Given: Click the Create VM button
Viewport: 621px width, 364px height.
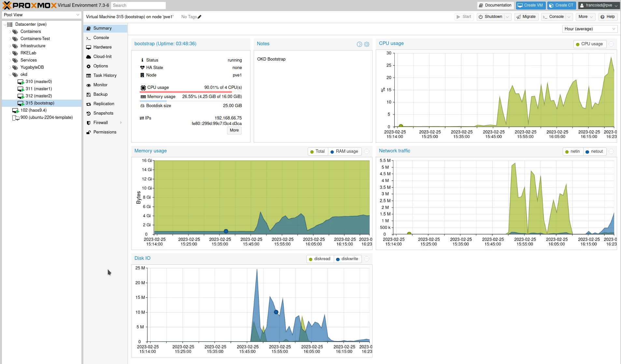Looking at the screenshot, I should click(530, 6).
